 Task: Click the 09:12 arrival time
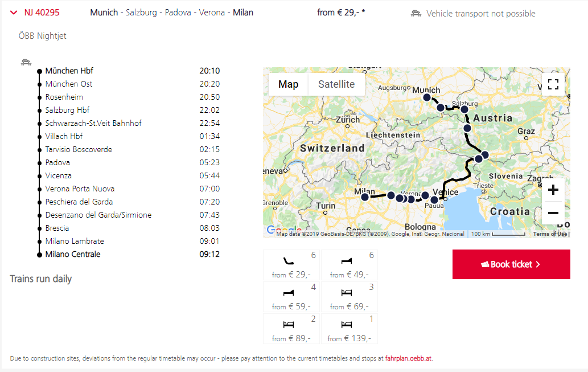209,255
